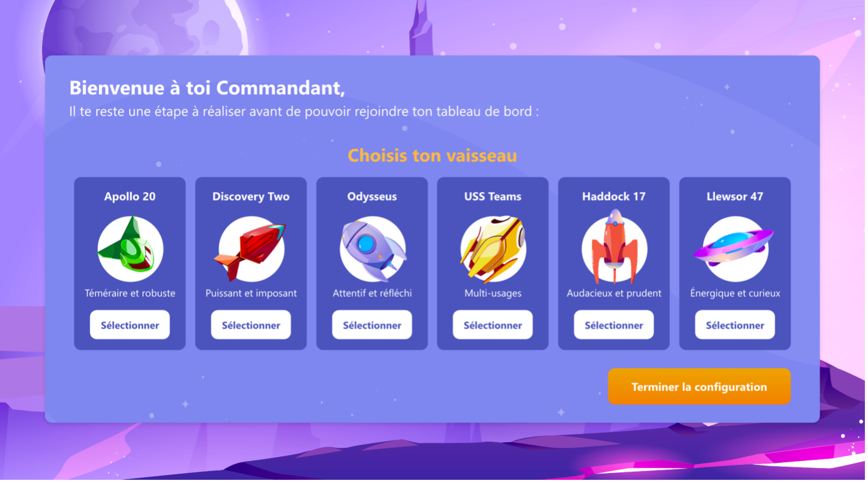Click the Choisis ton vaisseau heading
This screenshot has width=868, height=483.
pyautogui.click(x=432, y=155)
